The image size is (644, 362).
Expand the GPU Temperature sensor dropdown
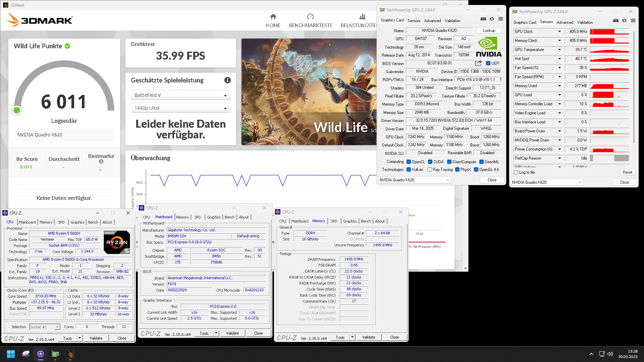[x=559, y=50]
